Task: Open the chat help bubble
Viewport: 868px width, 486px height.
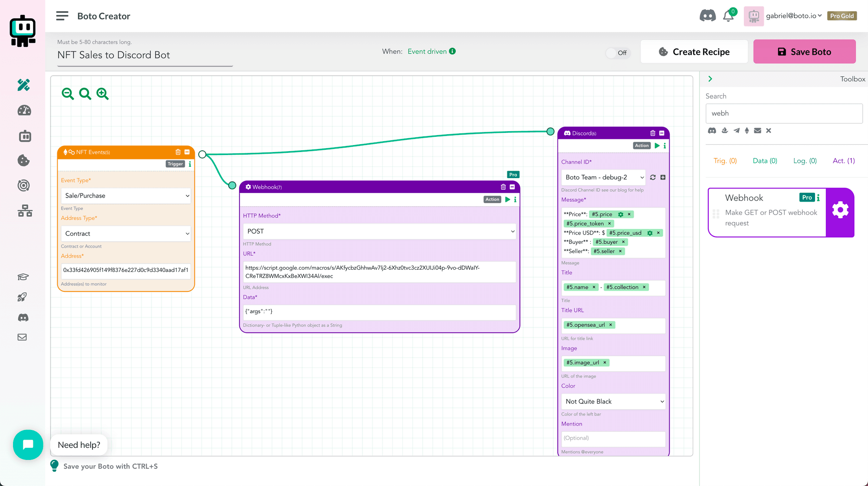Action: [x=28, y=445]
